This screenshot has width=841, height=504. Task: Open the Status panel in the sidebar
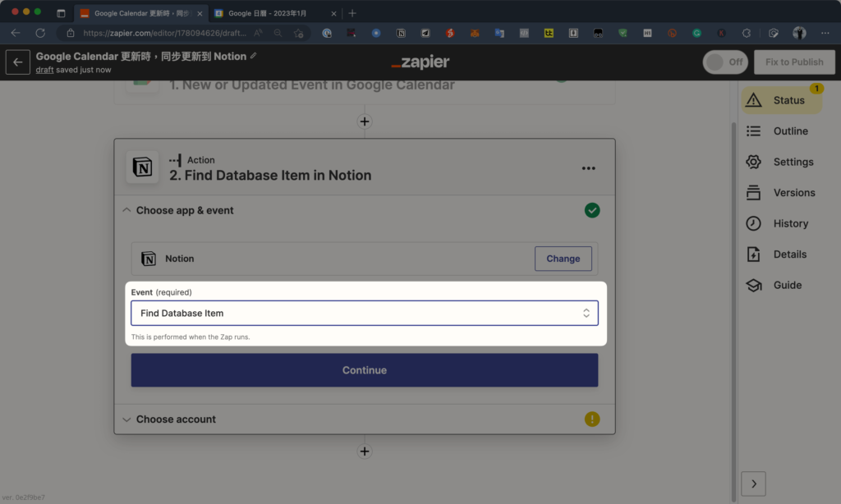782,100
